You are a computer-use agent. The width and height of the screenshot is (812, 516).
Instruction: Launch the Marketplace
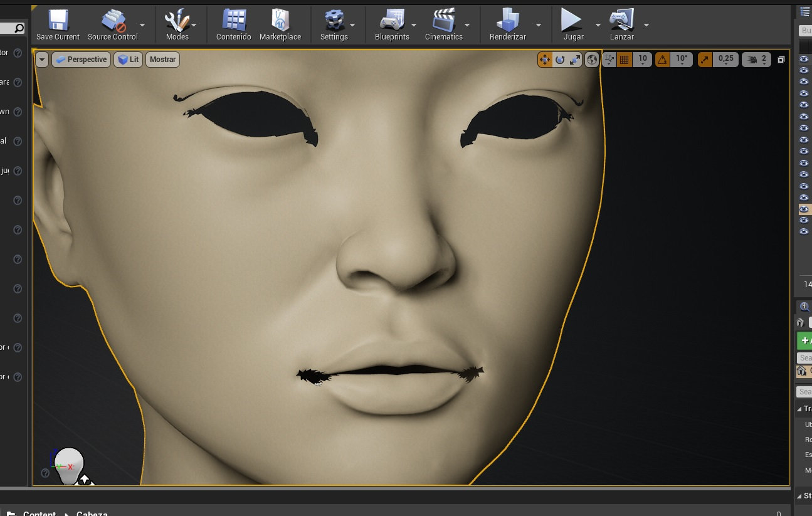point(280,25)
